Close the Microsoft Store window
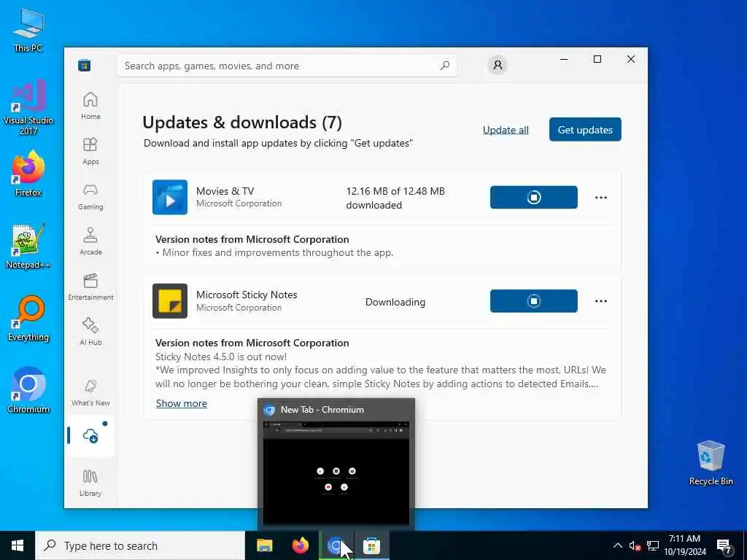Viewport: 747px width, 560px height. (x=631, y=59)
